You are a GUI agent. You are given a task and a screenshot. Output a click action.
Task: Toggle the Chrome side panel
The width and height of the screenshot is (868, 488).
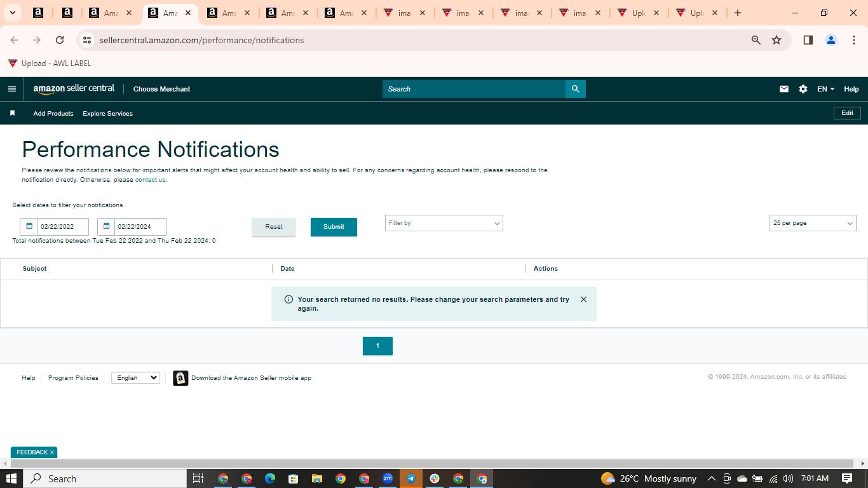[x=808, y=40]
